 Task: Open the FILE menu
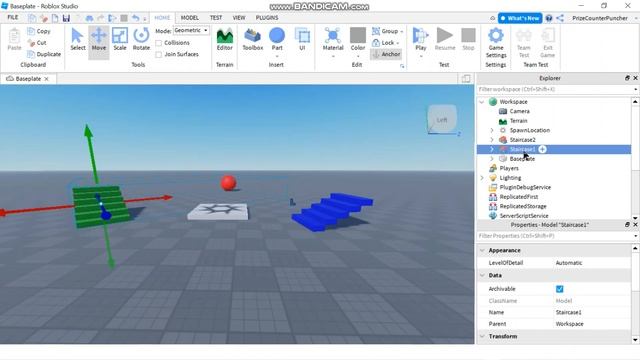13,18
